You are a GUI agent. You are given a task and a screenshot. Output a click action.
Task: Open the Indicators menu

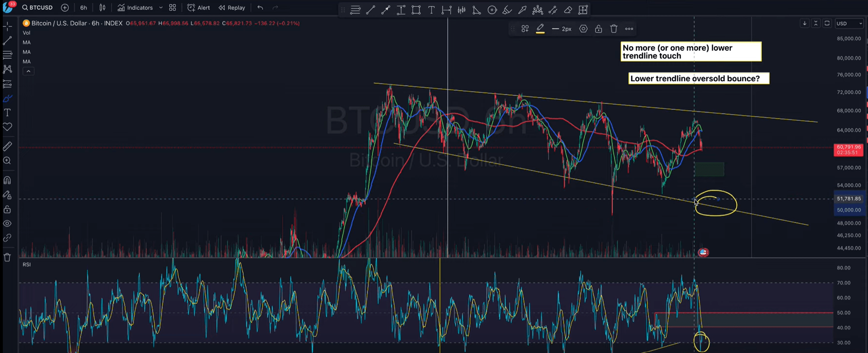(x=135, y=8)
